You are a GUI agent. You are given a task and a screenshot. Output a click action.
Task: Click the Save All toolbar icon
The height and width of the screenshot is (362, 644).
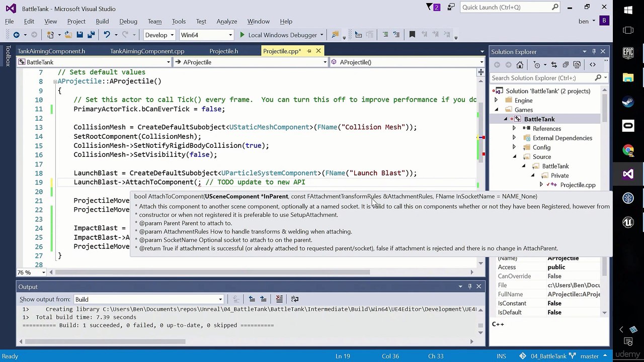(x=91, y=35)
